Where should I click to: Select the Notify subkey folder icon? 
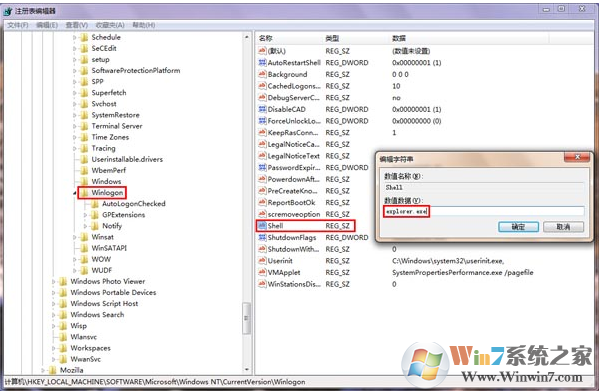click(x=95, y=226)
